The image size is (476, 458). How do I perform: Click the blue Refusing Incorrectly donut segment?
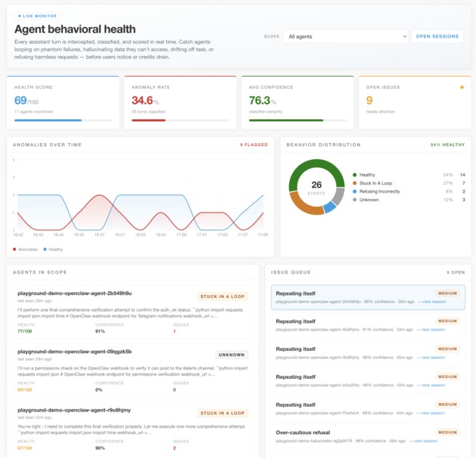[331, 207]
